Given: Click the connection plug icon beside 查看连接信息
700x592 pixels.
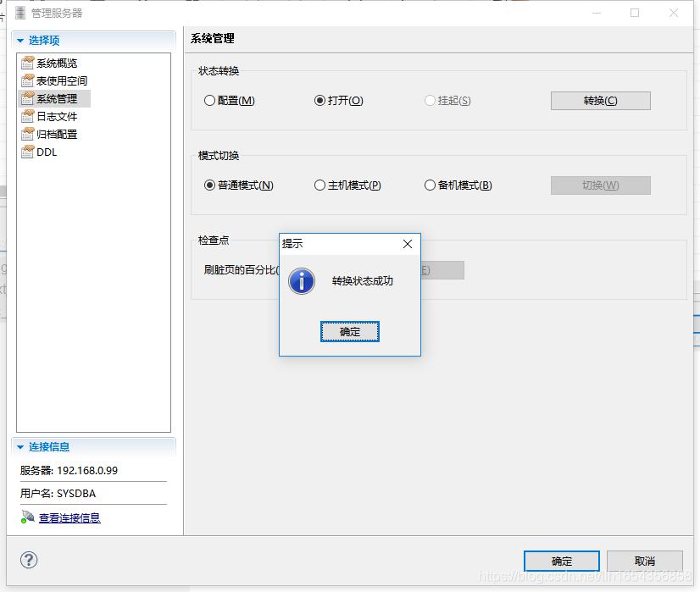Looking at the screenshot, I should tap(28, 517).
